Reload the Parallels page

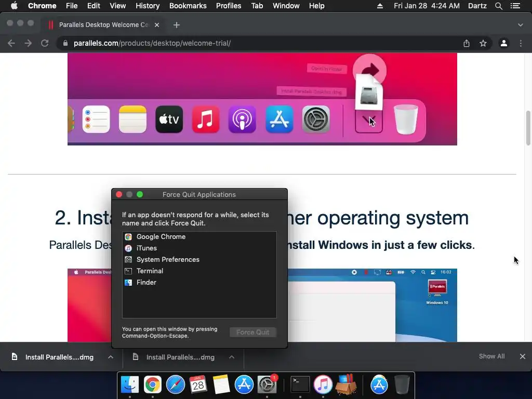[45, 43]
